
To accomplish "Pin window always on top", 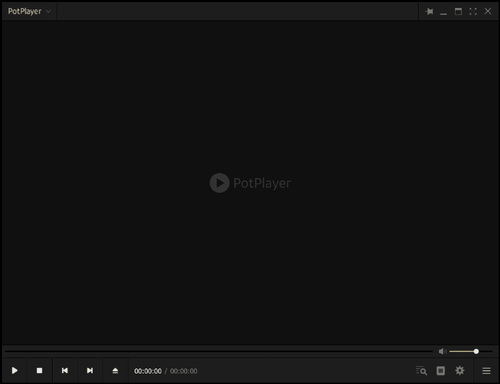I will click(429, 11).
